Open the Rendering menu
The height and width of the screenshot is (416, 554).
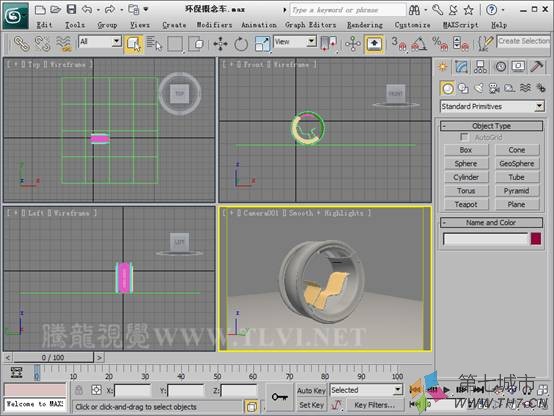[365, 25]
